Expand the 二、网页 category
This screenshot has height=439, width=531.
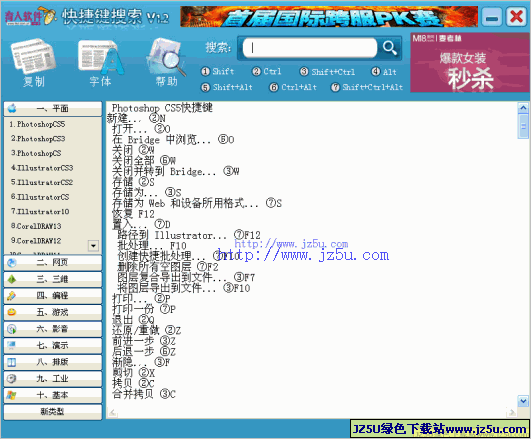click(52, 263)
